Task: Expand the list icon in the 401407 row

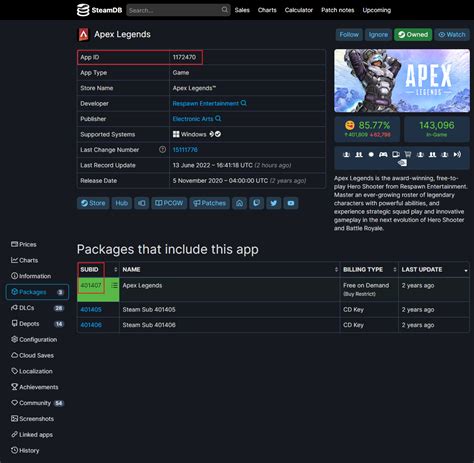Action: [x=114, y=285]
